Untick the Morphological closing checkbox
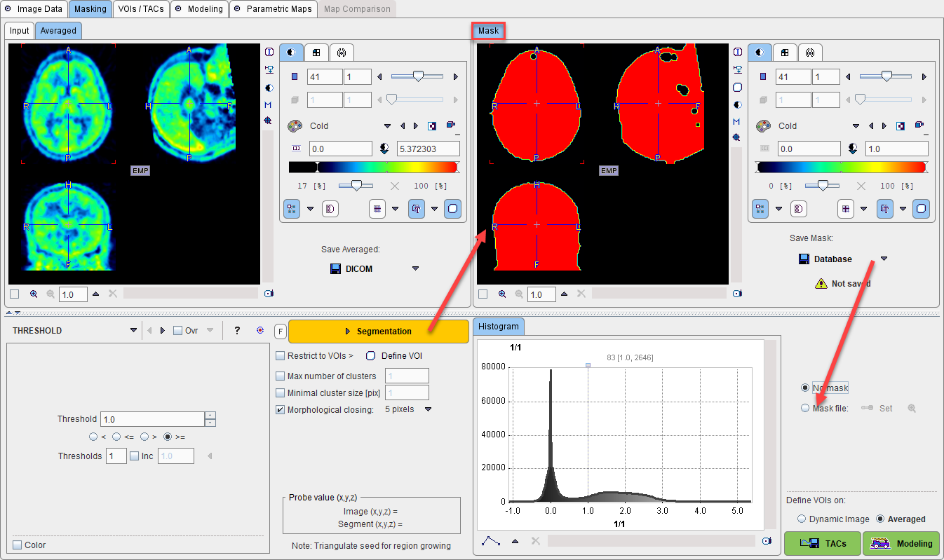Image resolution: width=944 pixels, height=560 pixels. click(x=281, y=410)
